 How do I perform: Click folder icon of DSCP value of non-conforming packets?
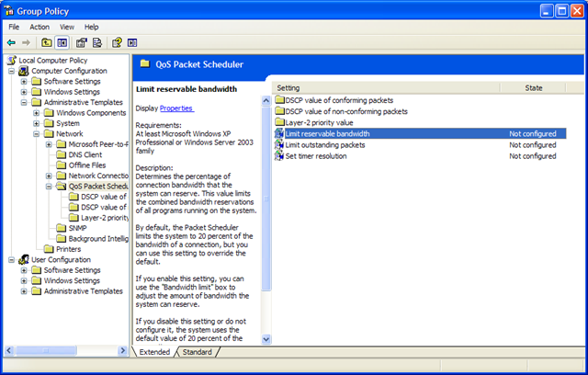(x=279, y=111)
